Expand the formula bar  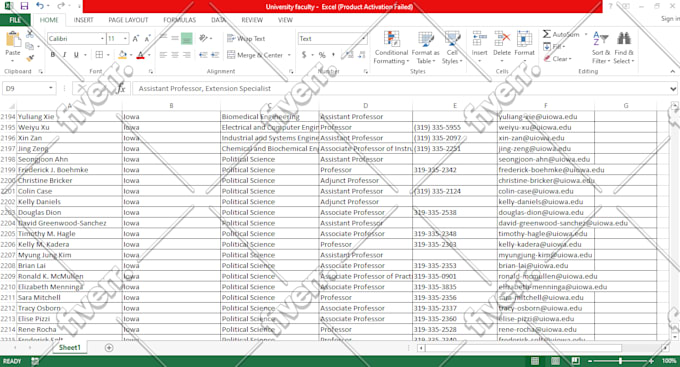click(673, 88)
